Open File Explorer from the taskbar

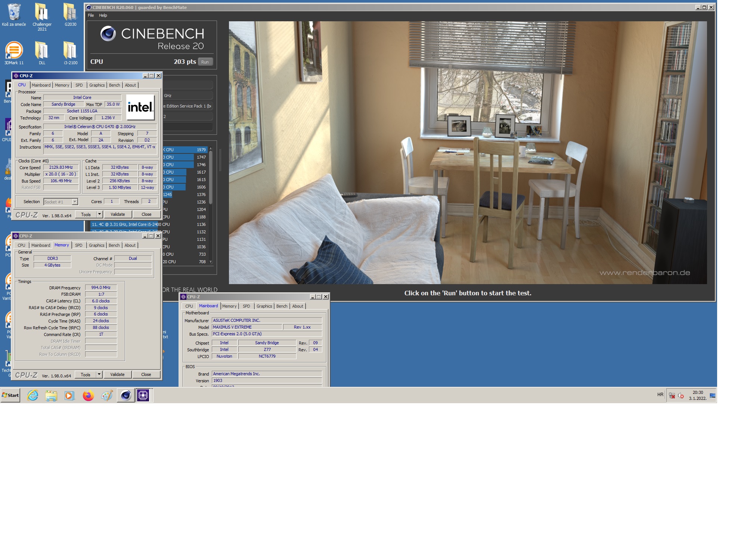click(x=51, y=395)
